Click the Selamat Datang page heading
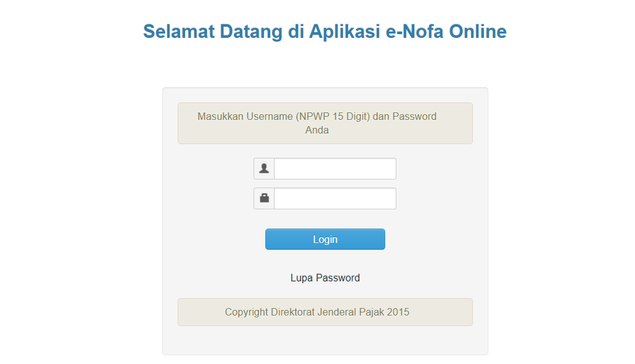Image resolution: width=635 pixels, height=364 pixels. pyautogui.click(x=324, y=31)
